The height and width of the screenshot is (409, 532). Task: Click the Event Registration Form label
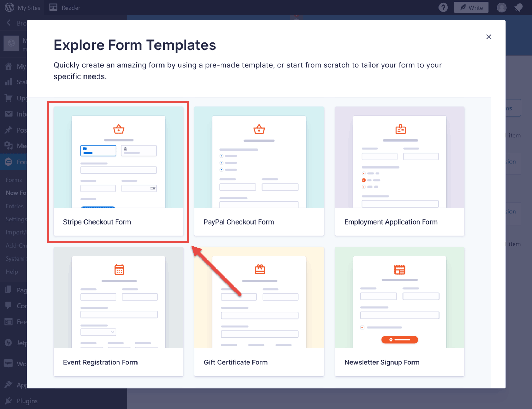[x=100, y=362]
